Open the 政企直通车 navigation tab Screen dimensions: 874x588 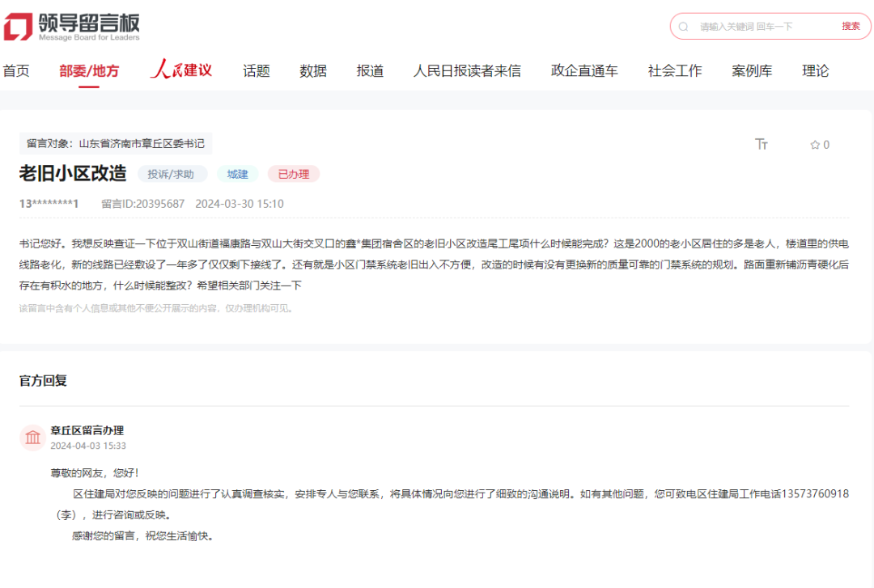(584, 71)
